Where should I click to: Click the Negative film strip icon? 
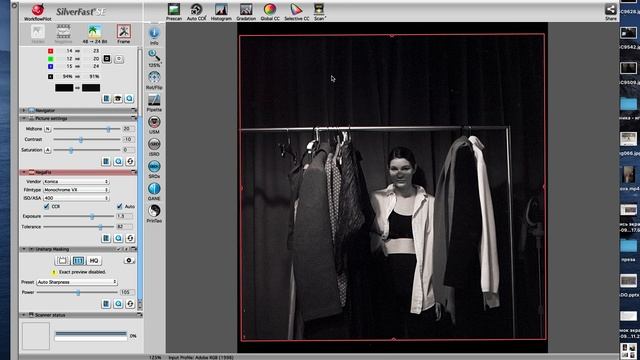pos(63,34)
